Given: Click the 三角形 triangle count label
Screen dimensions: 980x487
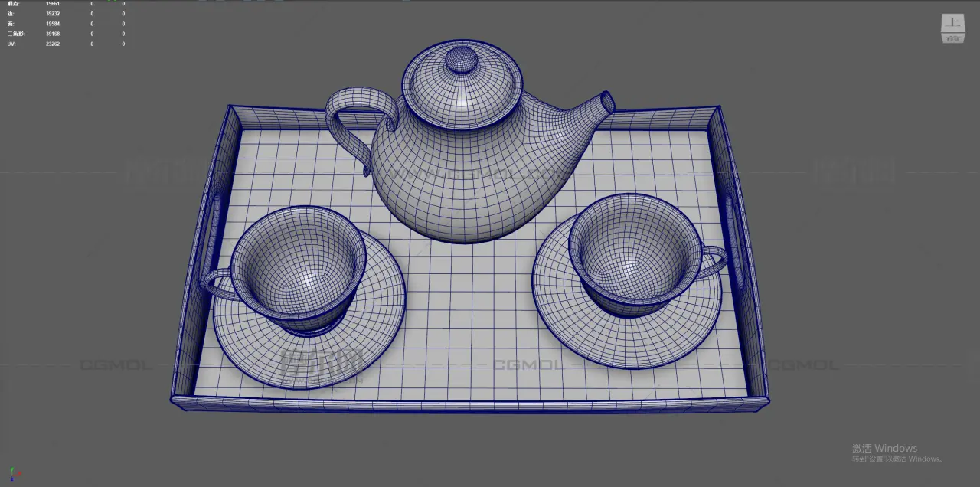Looking at the screenshot, I should point(16,34).
